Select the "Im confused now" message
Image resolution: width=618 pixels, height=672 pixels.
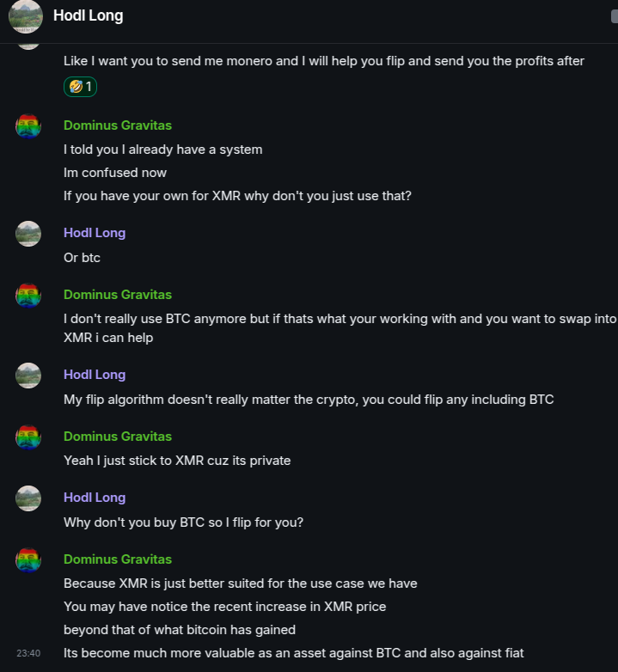click(x=115, y=173)
